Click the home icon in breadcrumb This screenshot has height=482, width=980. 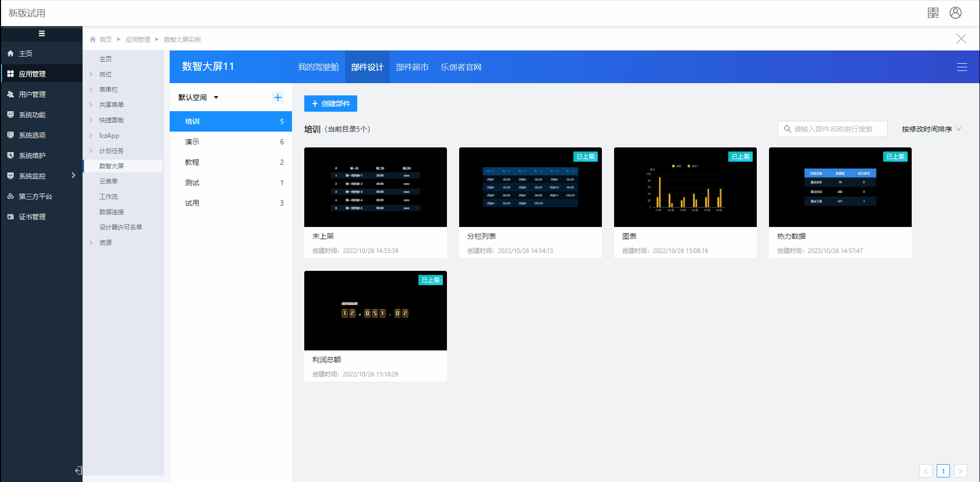pos(93,39)
